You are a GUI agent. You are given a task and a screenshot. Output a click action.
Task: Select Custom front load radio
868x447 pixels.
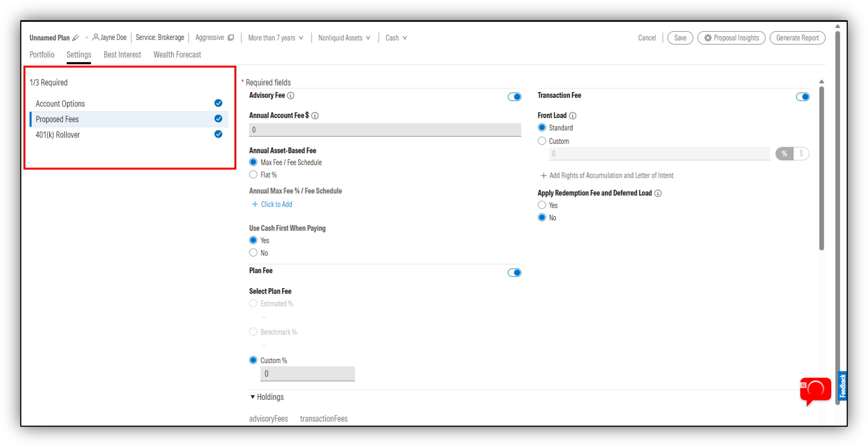pyautogui.click(x=542, y=141)
